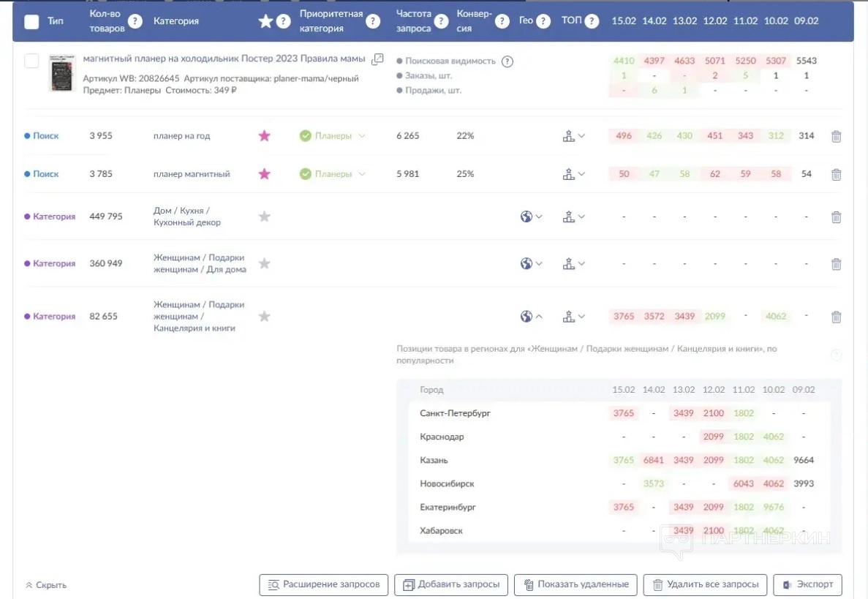Star the Канцелярия и книги category
Viewport: 868px width, 599px height.
[x=265, y=317]
